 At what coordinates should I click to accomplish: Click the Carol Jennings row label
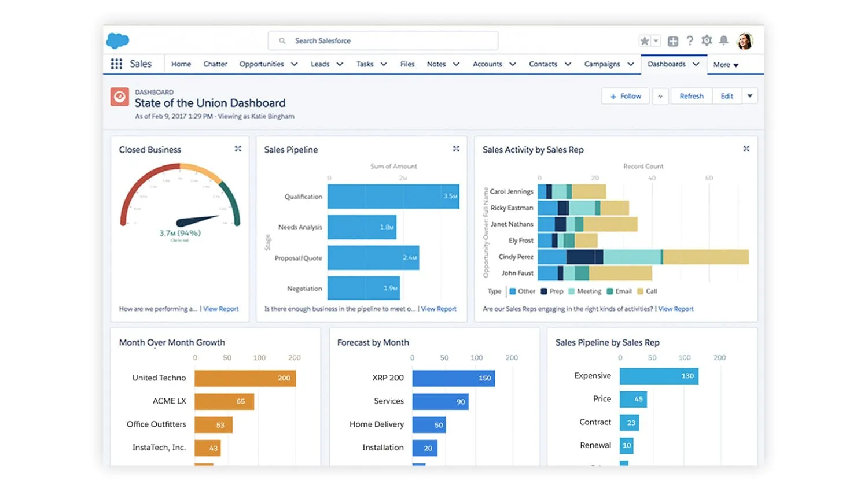click(x=512, y=191)
